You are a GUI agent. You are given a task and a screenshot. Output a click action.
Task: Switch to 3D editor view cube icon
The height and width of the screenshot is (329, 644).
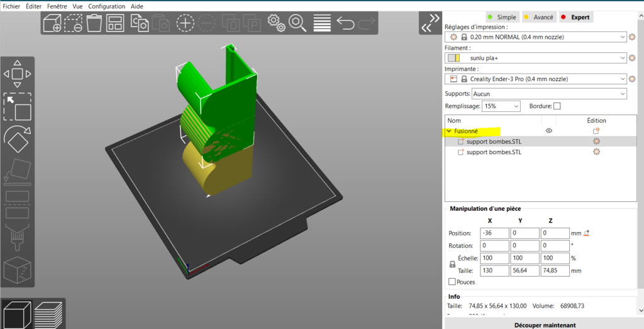pyautogui.click(x=17, y=315)
